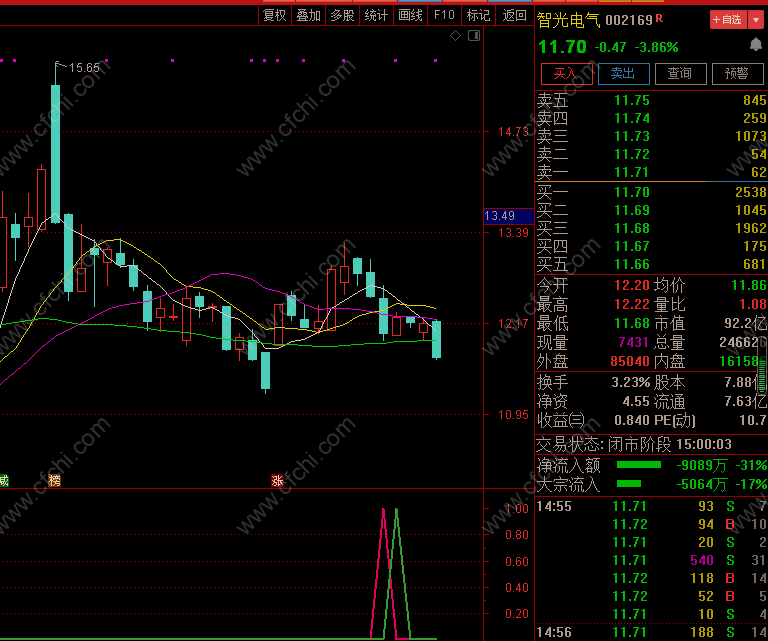Click the 净流入额 green bar

(x=639, y=465)
